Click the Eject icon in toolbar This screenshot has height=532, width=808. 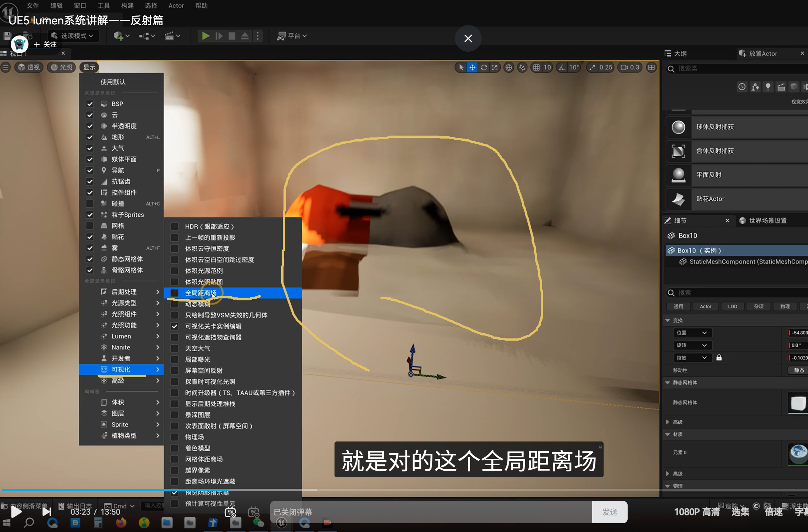(x=245, y=36)
